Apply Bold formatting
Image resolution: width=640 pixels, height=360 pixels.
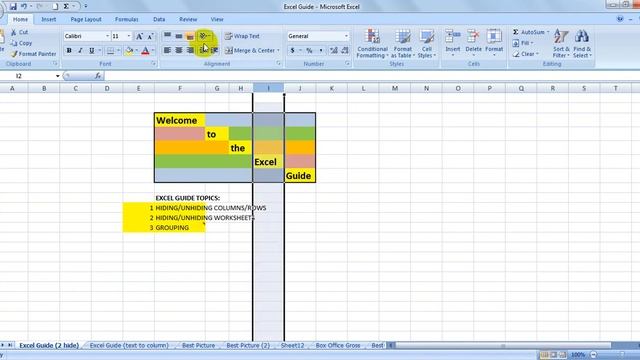69,51
